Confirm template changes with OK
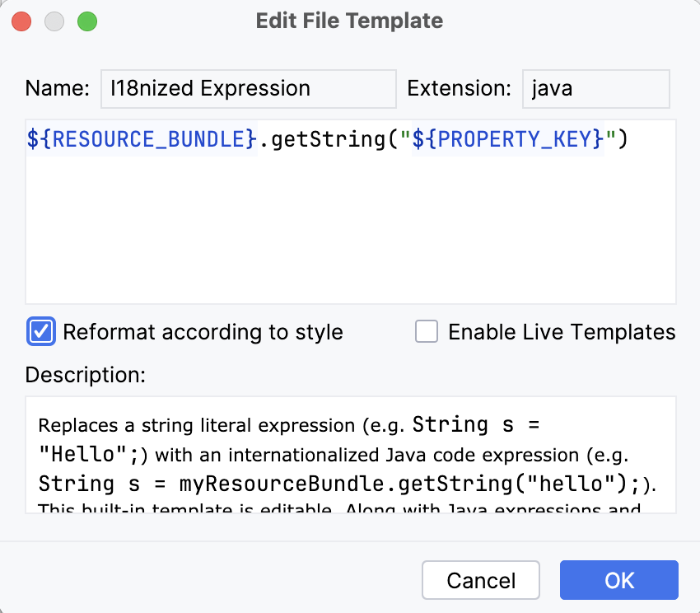 (618, 579)
